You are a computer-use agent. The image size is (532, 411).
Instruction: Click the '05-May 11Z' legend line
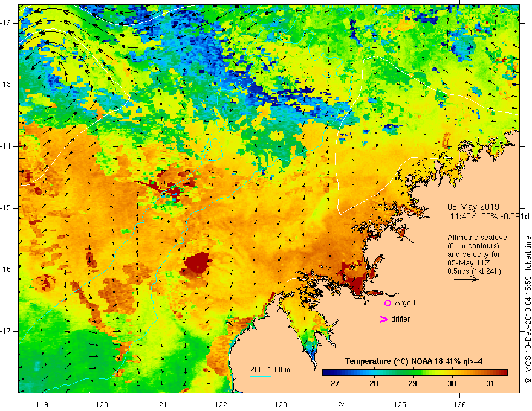469,263
